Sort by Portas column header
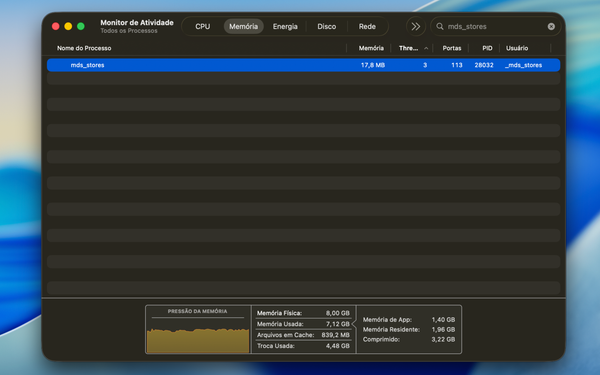Screen dimensions: 600x375 [x=452, y=48]
